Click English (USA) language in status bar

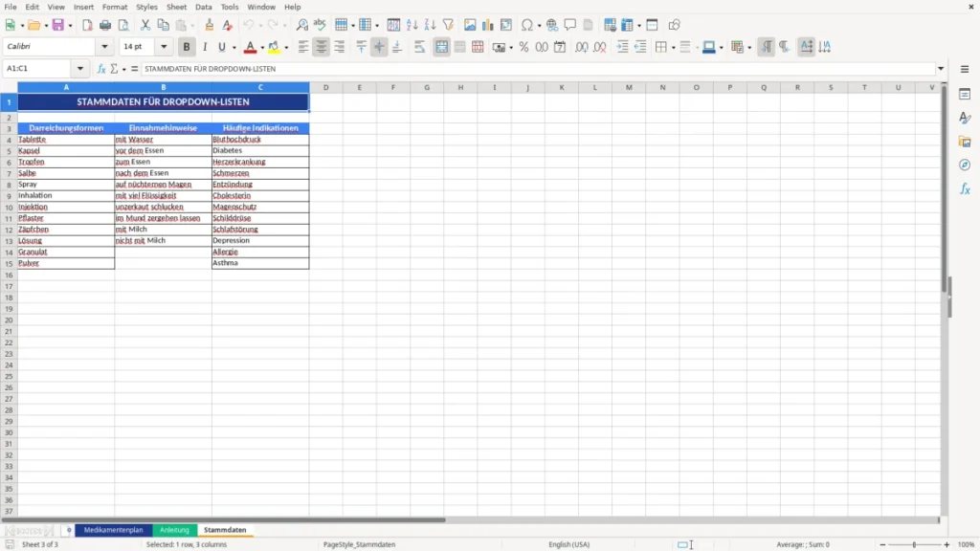point(568,544)
